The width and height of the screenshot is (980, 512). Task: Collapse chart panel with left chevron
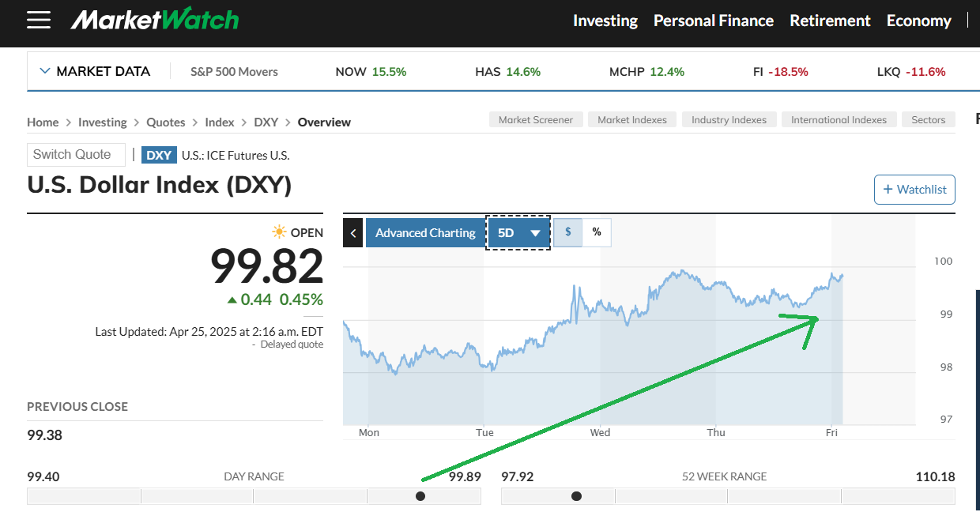(x=352, y=233)
